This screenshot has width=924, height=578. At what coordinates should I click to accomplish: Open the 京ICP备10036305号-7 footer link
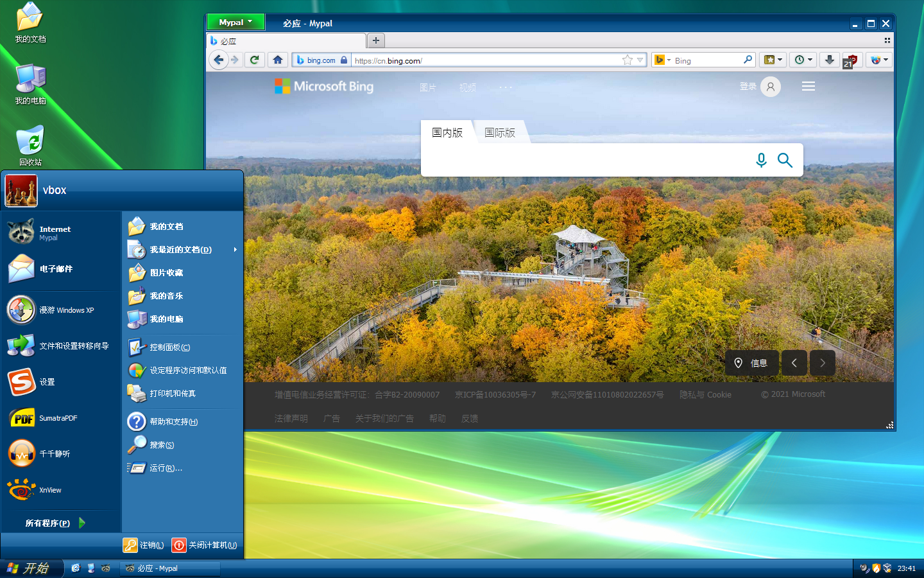(495, 394)
